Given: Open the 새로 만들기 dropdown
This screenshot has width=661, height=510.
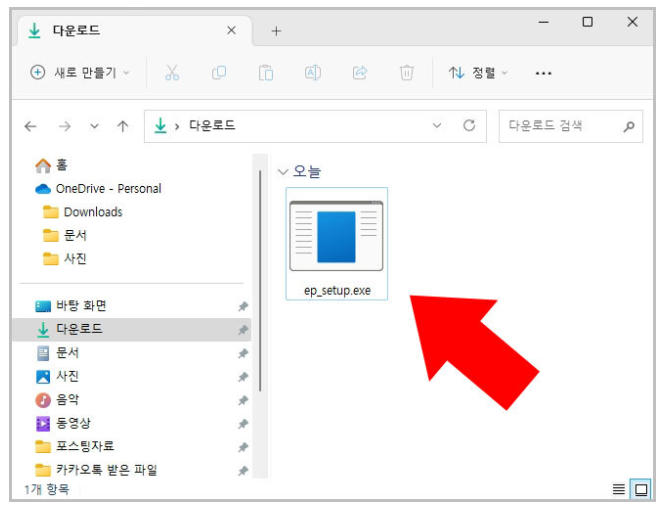Looking at the screenshot, I should pyautogui.click(x=80, y=72).
